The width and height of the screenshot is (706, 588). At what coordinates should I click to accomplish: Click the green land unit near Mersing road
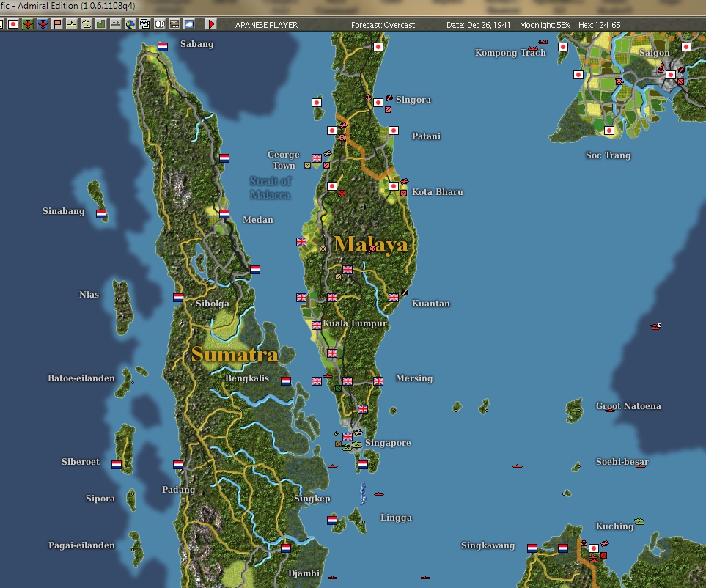pos(338,388)
